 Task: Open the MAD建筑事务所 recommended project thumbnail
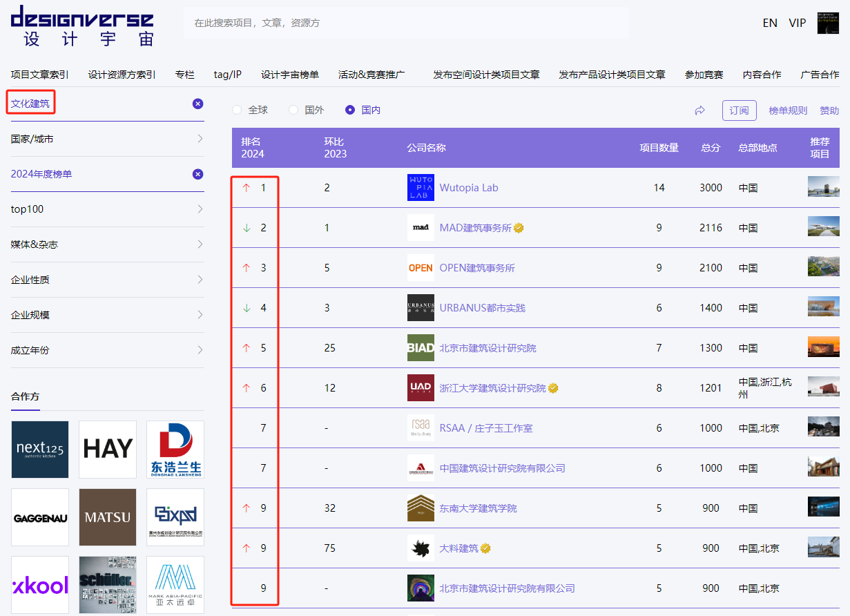click(x=824, y=227)
